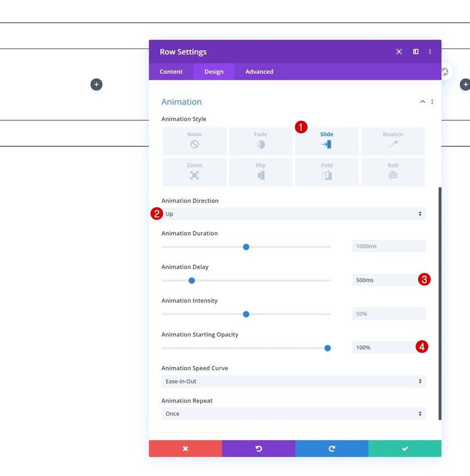Open Row Settings more options menu
Screen dimensions: 470x476
[430, 52]
